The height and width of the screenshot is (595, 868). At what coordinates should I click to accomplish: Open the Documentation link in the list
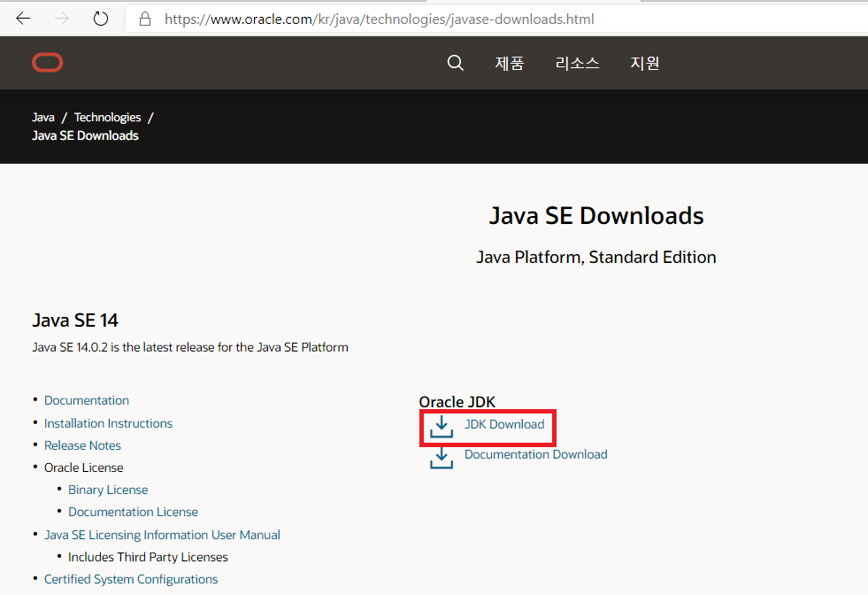(x=87, y=400)
